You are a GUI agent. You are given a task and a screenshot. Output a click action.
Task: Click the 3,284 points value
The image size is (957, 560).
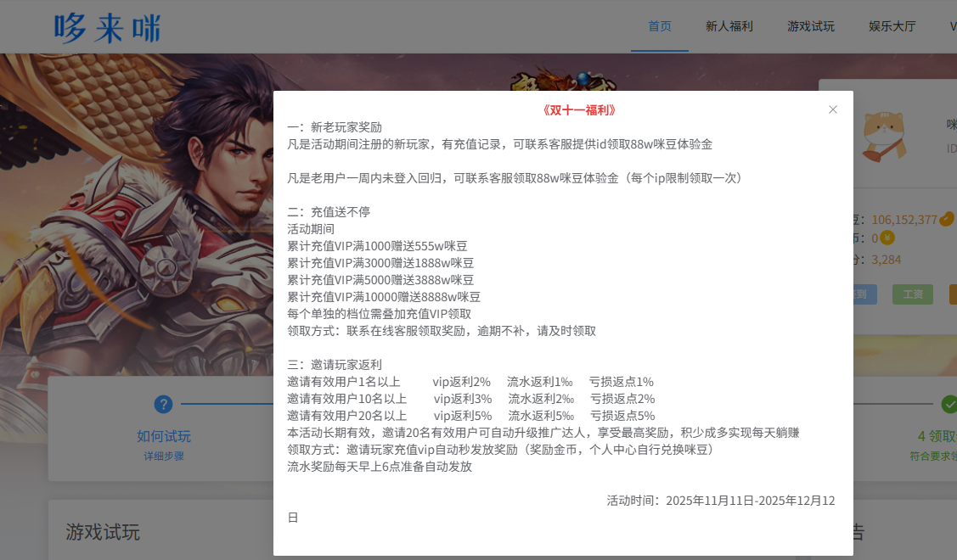click(x=886, y=260)
